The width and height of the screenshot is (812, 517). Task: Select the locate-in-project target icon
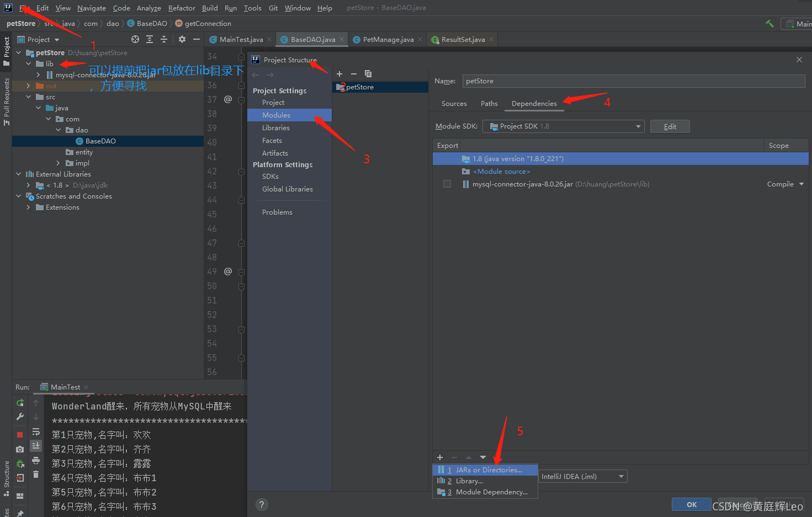tap(135, 39)
